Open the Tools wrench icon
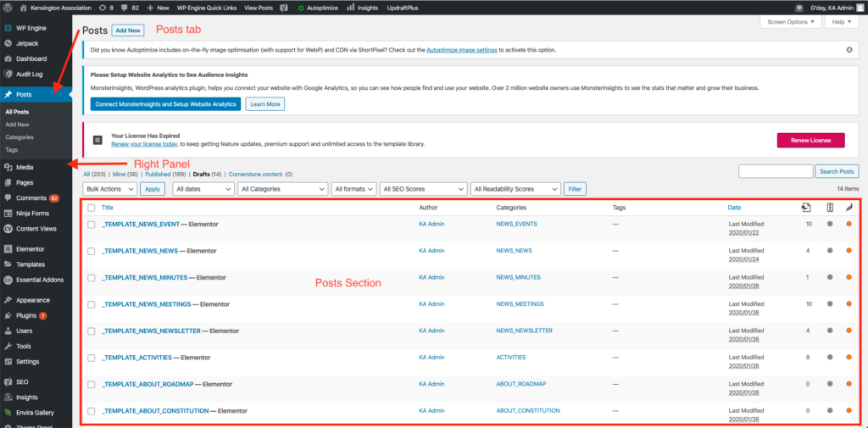 (8, 346)
